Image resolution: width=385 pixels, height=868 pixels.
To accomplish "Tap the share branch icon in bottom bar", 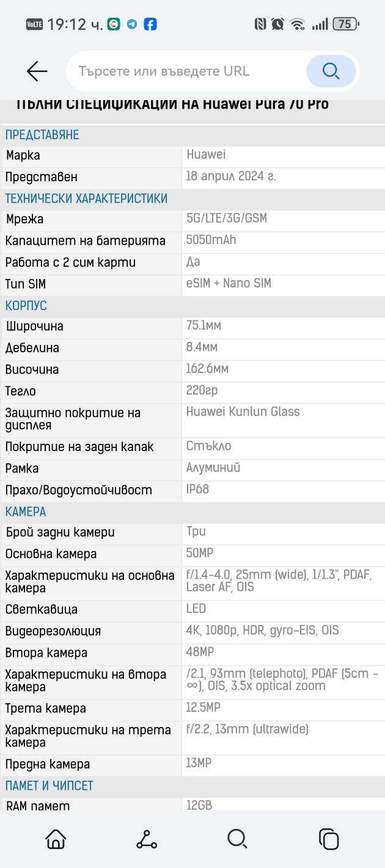I will click(x=146, y=839).
